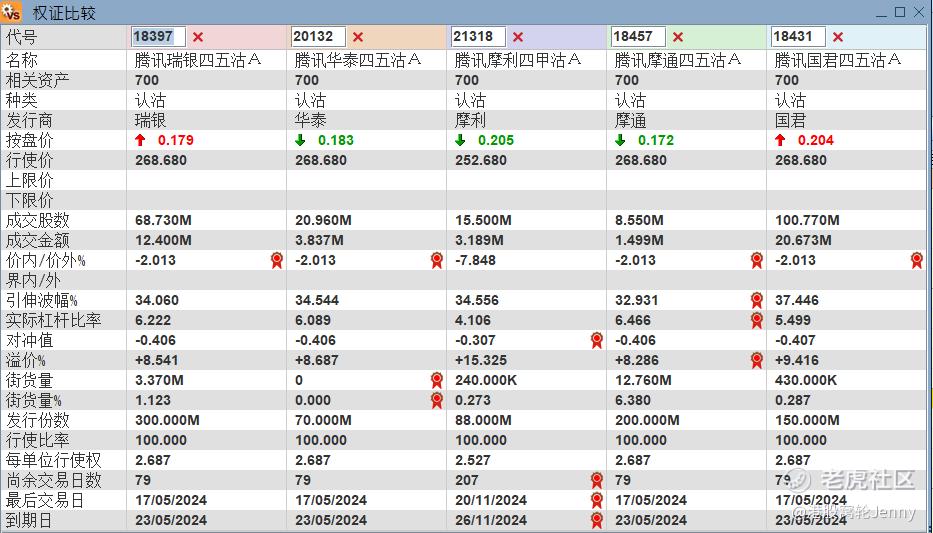
Task: Click the issue size 88.000M
Action: [483, 420]
